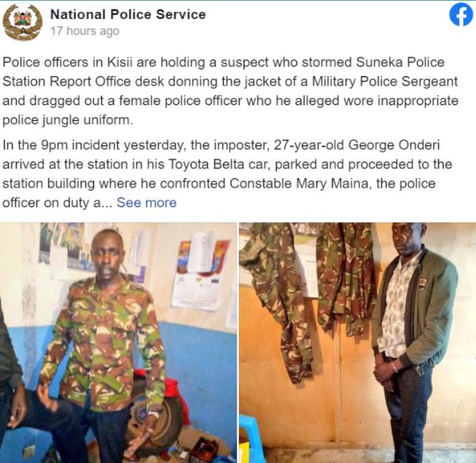The height and width of the screenshot is (463, 476).
Task: Click the paragraph starting "Police officers in Kisii"
Action: coord(231,91)
